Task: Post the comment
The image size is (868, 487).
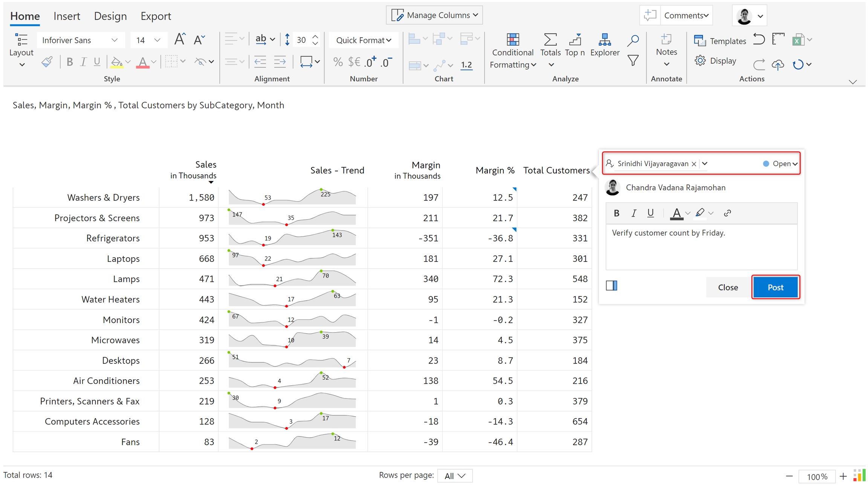Action: click(775, 287)
